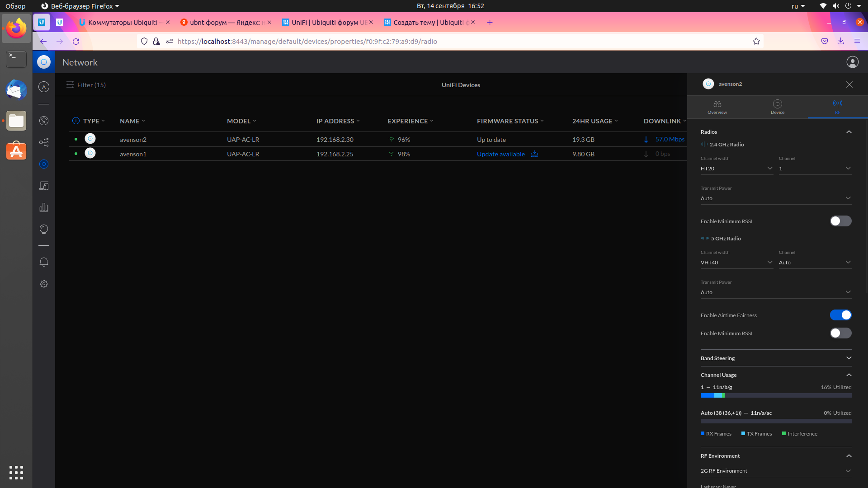Open the Firefox application menu
The height and width of the screenshot is (488, 868).
click(857, 41)
